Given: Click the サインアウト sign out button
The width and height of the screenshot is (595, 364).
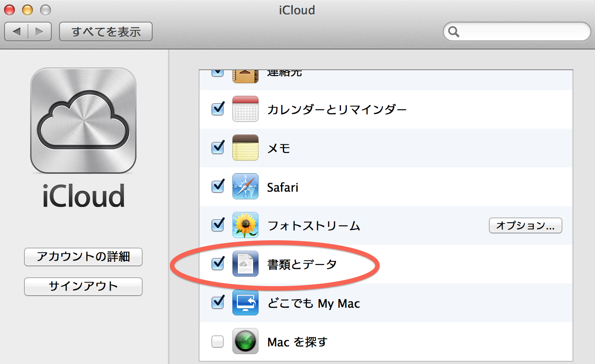Looking at the screenshot, I should click(x=83, y=287).
